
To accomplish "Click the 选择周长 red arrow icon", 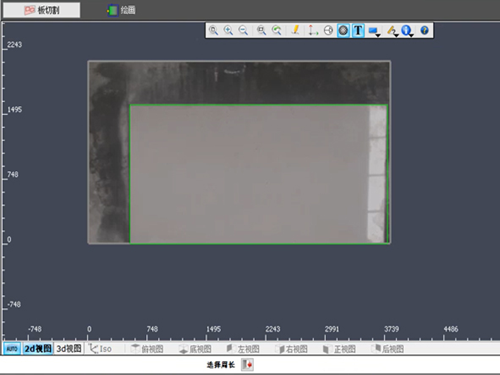I will 248,365.
